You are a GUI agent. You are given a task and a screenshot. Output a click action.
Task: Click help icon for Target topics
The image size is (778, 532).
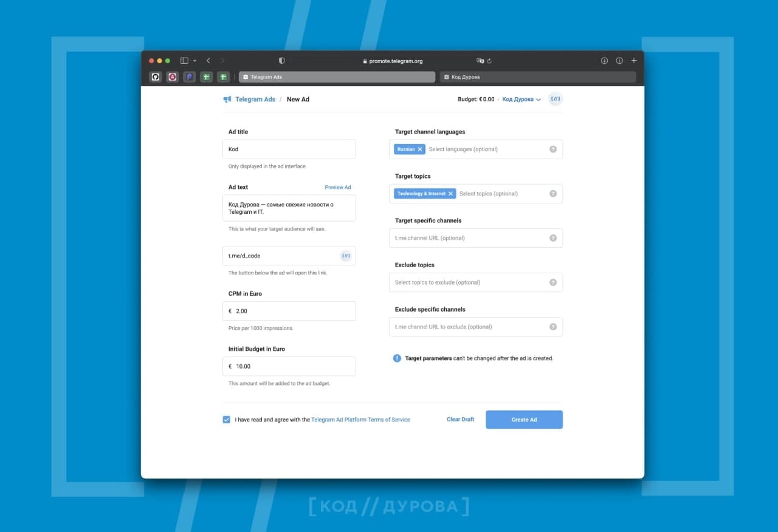553,194
